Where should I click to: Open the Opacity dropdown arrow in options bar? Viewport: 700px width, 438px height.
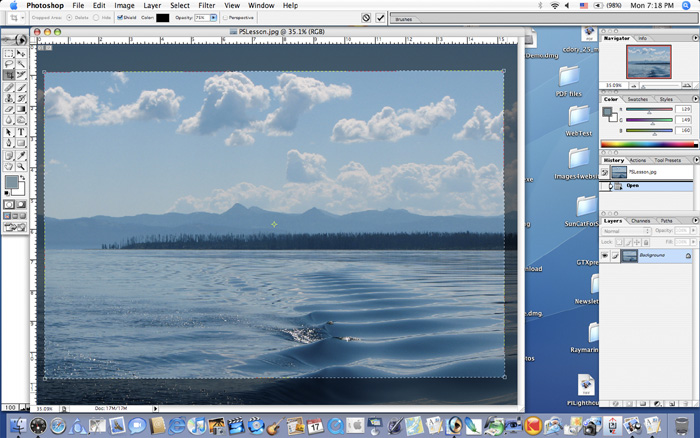click(x=215, y=18)
